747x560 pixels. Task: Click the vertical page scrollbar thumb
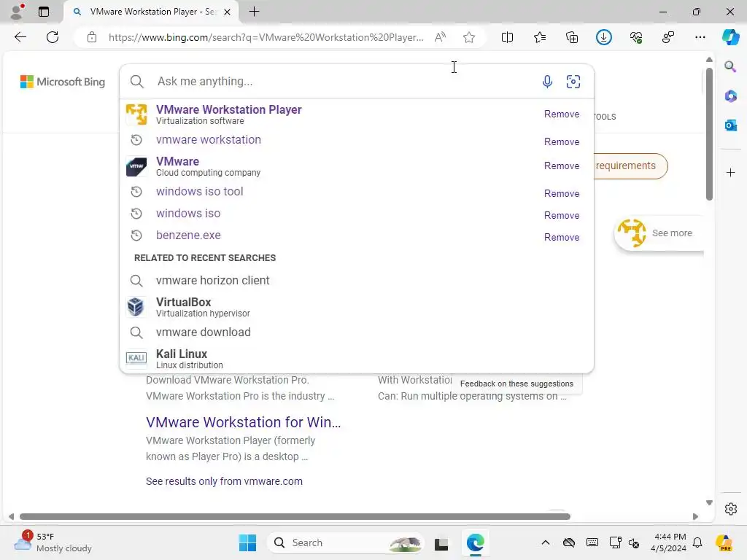pos(709,134)
